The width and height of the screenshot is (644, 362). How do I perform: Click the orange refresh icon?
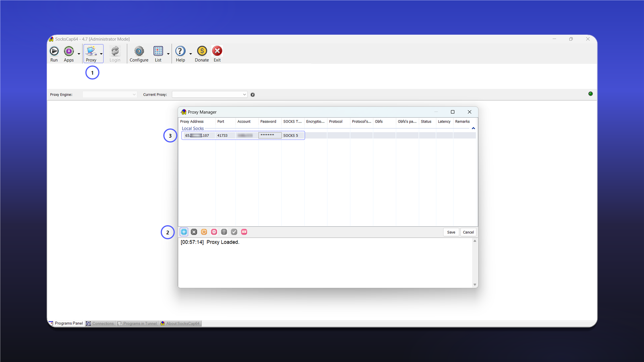[x=204, y=232]
